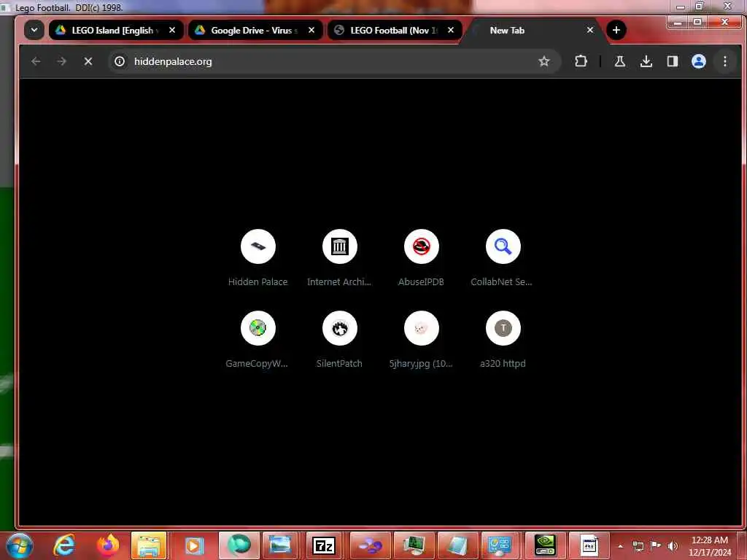This screenshot has height=560, width=747.
Task: Open Chrome Labs flask icon
Action: pyautogui.click(x=620, y=61)
